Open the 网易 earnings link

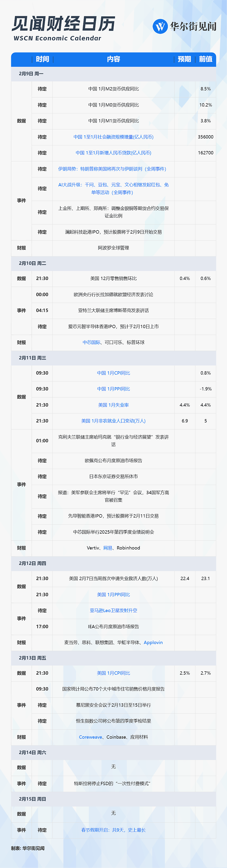click(108, 548)
